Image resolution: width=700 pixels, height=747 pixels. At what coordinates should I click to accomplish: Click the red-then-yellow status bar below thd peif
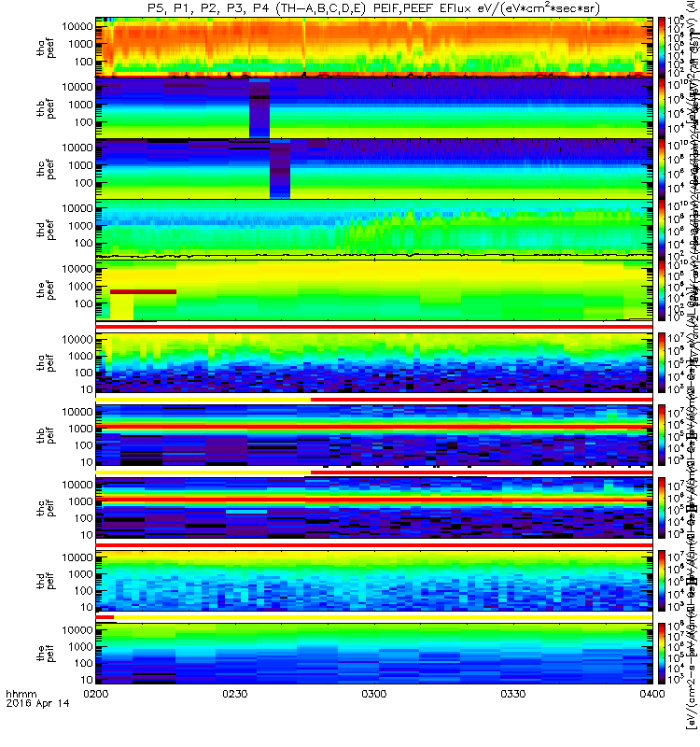coord(374,617)
